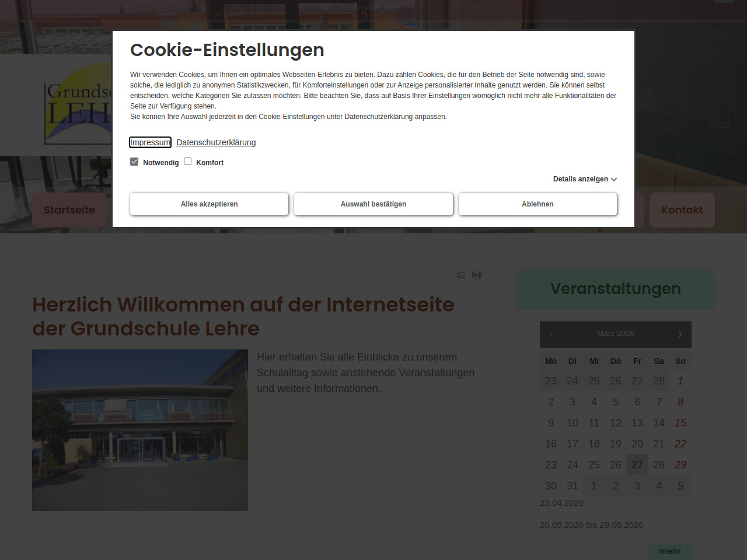Select Sunday 15 in the calendar

click(680, 423)
